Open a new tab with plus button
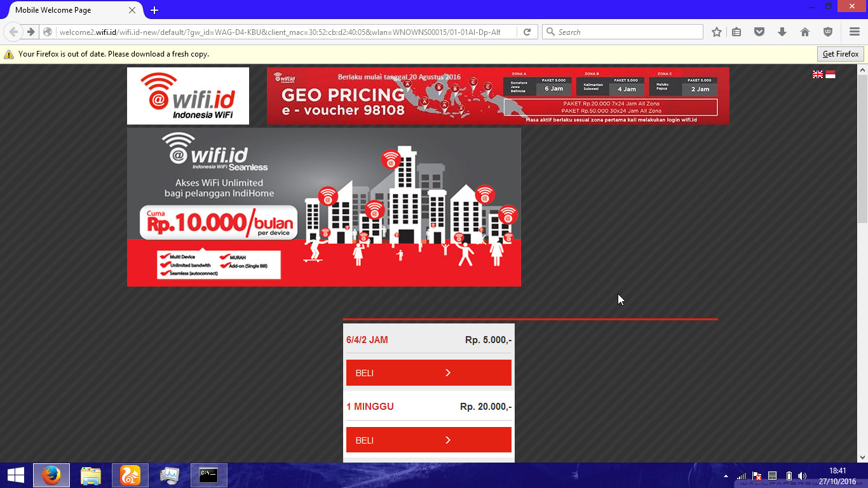Image resolution: width=868 pixels, height=488 pixels. coord(154,10)
